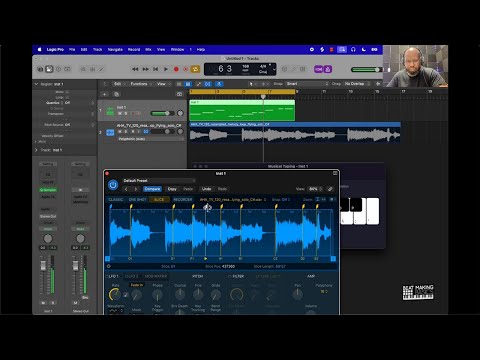Select the green Inst 1 MIDI region
The image size is (480, 360).
point(242,110)
